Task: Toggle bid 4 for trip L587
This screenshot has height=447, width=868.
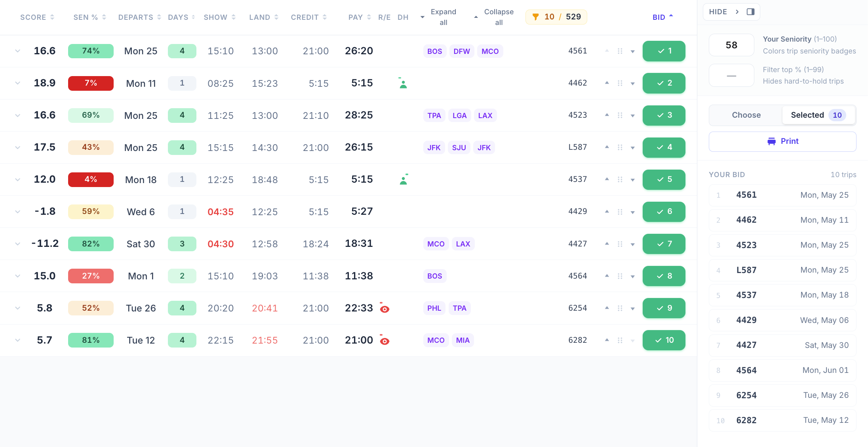Action: [664, 147]
